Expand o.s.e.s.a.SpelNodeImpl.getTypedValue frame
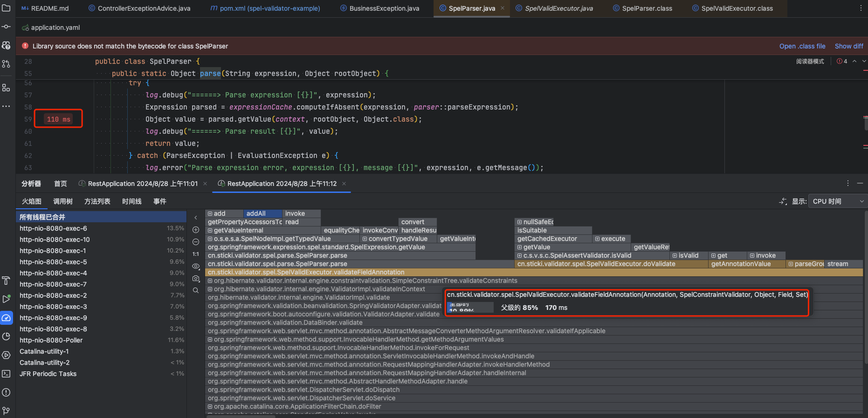 point(210,239)
